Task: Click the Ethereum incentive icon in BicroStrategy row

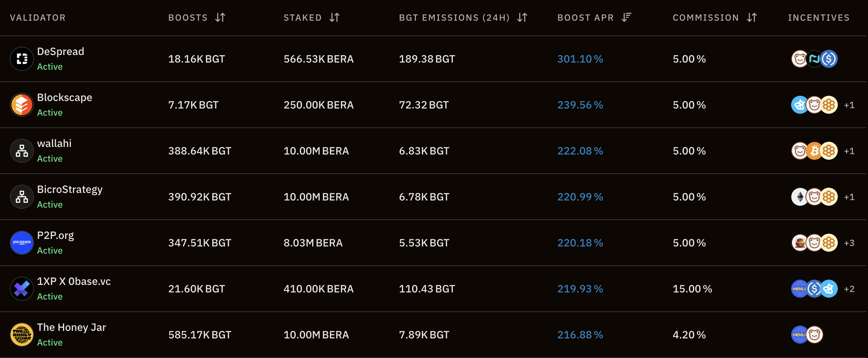Action: click(799, 197)
